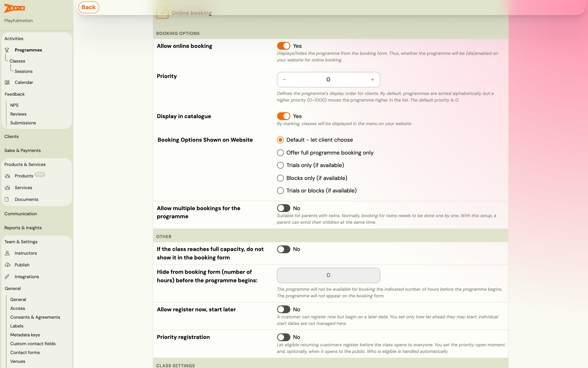Click the Publish cloud icon
Image resolution: width=588 pixels, height=368 pixels.
8,265
